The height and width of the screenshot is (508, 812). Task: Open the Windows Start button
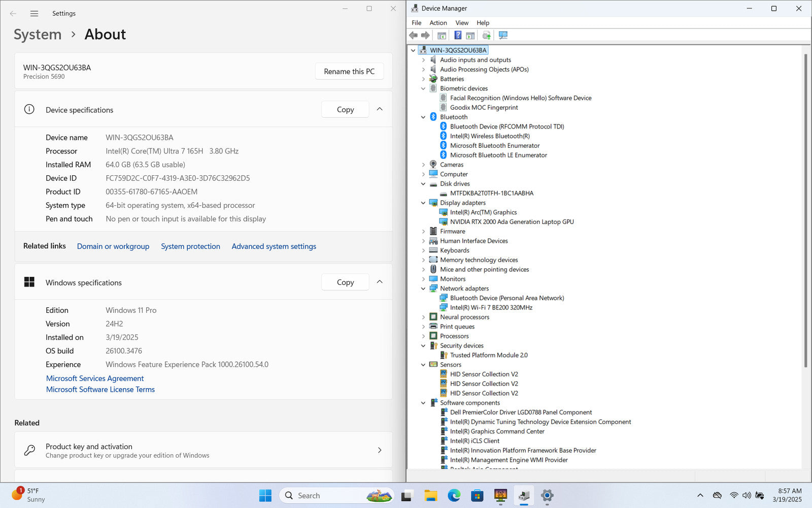[x=265, y=496]
